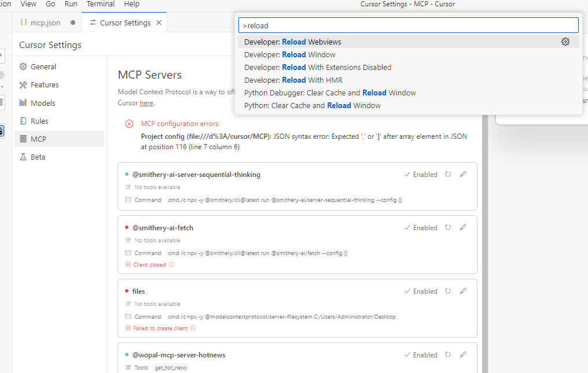Refresh the sequential-thinking MCP server
Image resolution: width=588 pixels, height=373 pixels.
tap(448, 174)
